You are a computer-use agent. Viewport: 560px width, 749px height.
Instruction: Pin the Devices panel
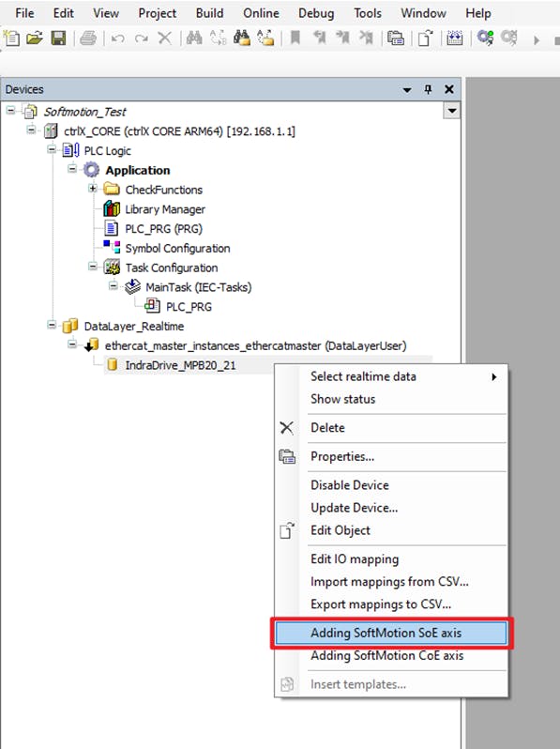pyautogui.click(x=428, y=89)
